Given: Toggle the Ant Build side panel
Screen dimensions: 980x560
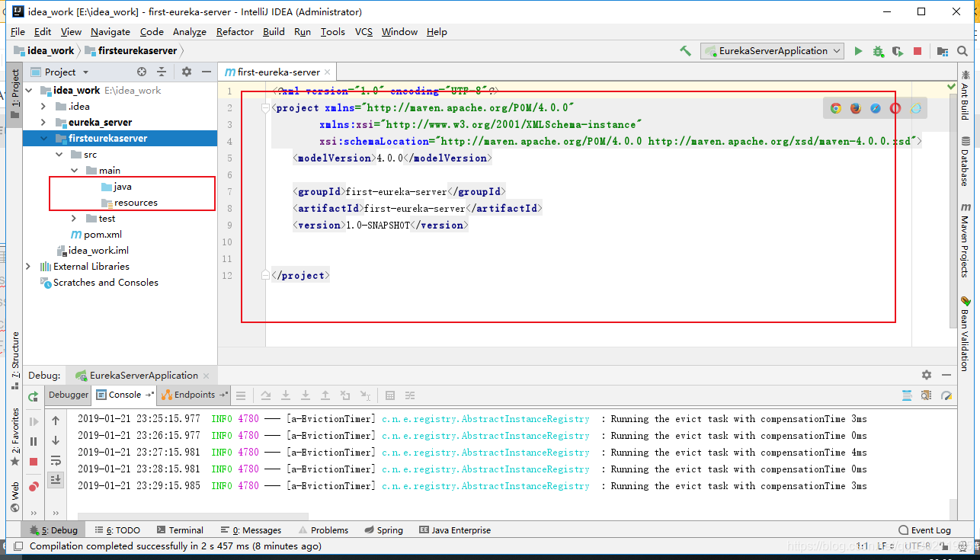Looking at the screenshot, I should [966, 94].
